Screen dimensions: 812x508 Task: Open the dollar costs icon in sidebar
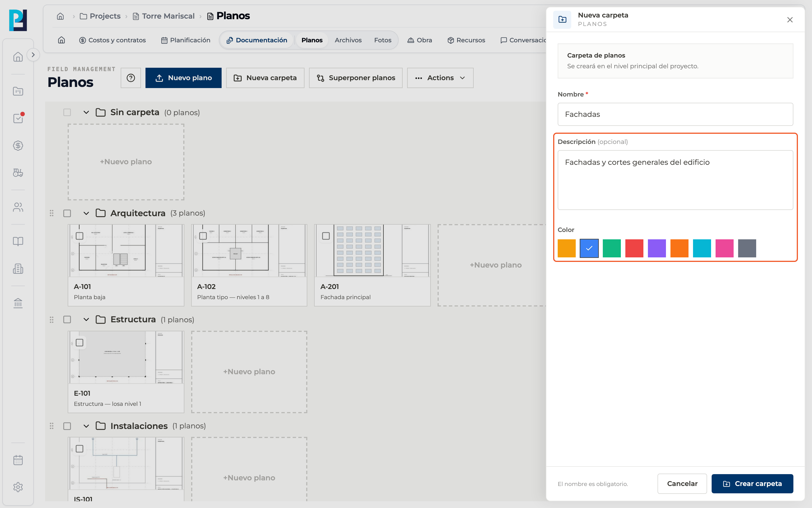18,145
